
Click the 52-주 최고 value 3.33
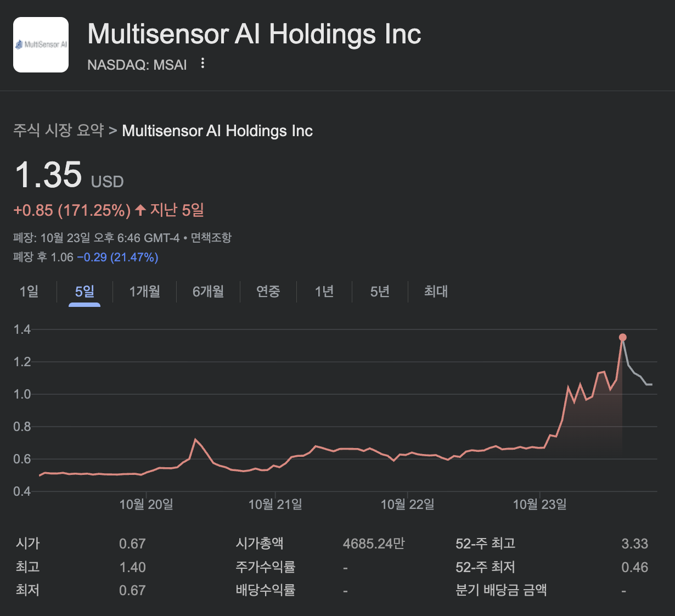635,544
